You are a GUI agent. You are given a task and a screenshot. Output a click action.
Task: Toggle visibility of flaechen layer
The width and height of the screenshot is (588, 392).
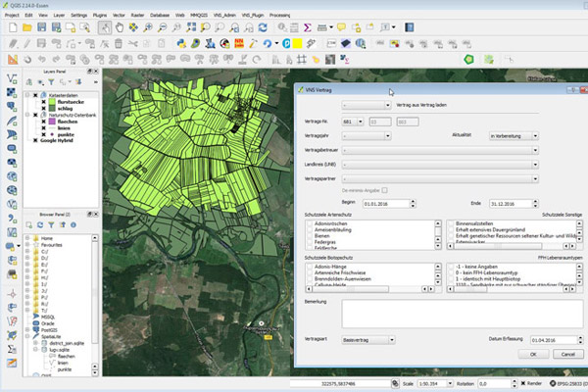click(43, 122)
